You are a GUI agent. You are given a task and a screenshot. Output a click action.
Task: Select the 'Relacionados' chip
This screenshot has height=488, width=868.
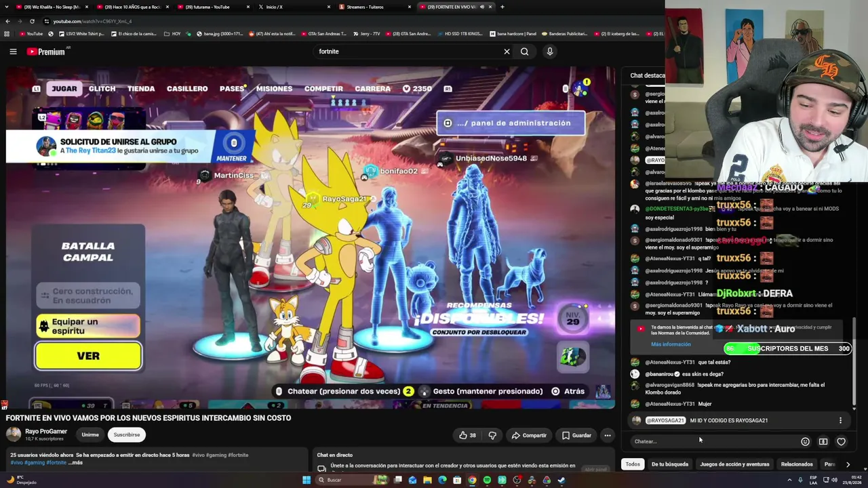coord(797,464)
